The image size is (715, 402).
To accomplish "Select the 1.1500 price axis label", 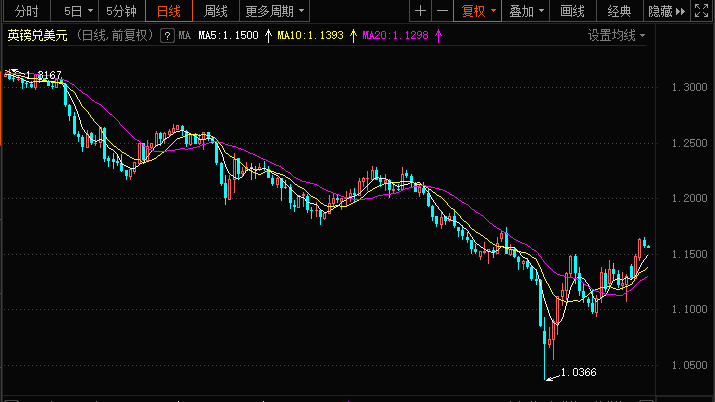I will click(x=689, y=254).
